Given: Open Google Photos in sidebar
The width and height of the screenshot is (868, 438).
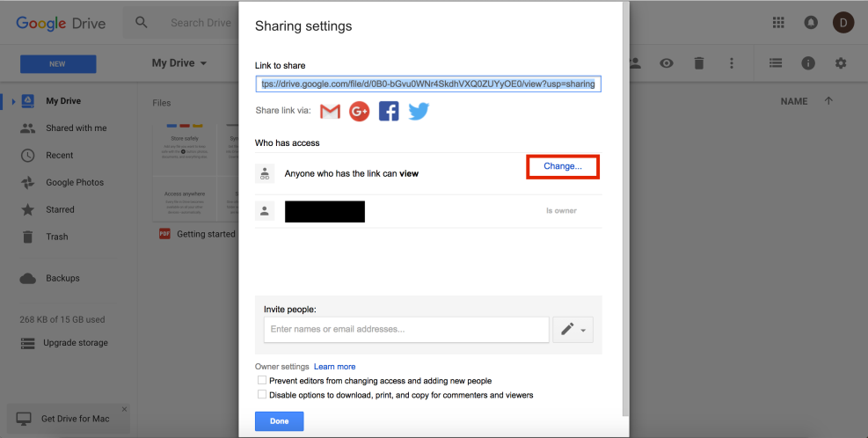Looking at the screenshot, I should click(x=75, y=182).
